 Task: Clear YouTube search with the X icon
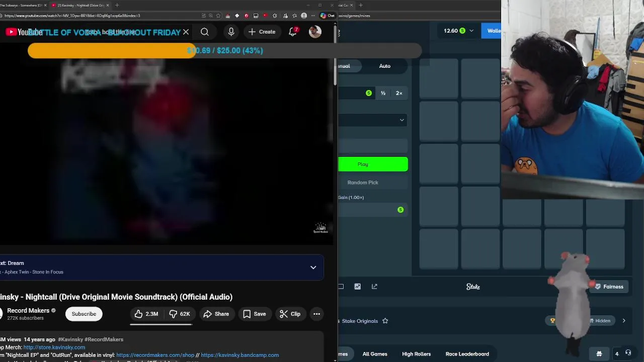(x=186, y=32)
